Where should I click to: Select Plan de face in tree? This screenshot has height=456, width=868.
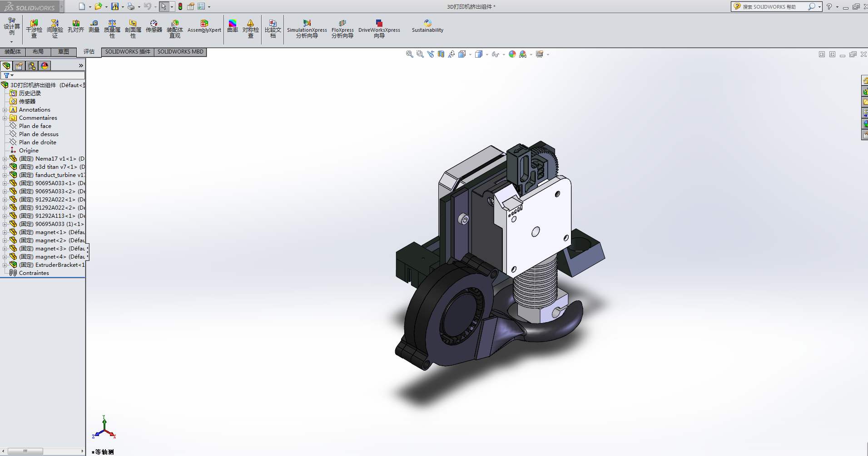35,126
